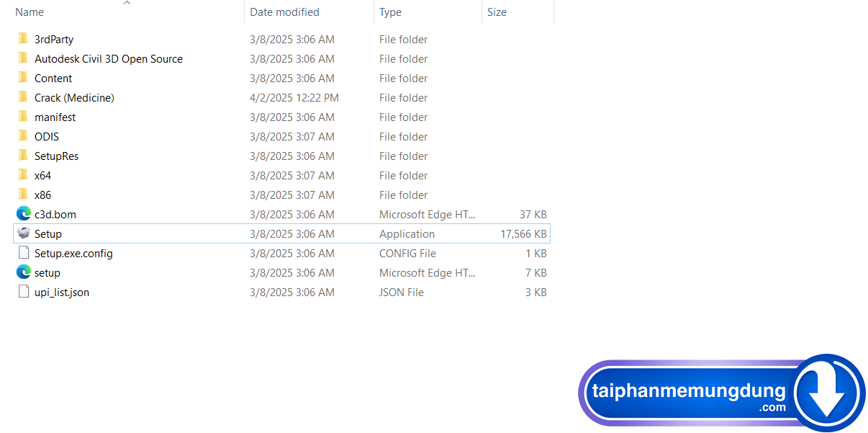The image size is (868, 433).
Task: Click the Type cell of c3d.bom
Action: (428, 215)
